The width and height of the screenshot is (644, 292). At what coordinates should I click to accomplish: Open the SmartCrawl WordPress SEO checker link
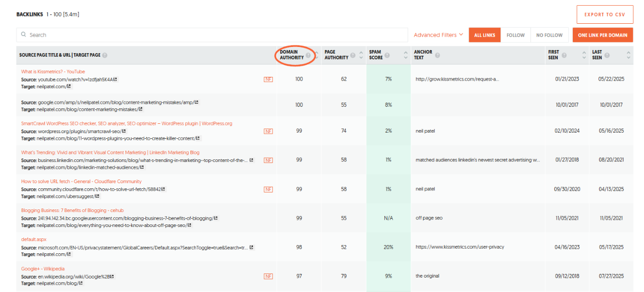coord(126,124)
